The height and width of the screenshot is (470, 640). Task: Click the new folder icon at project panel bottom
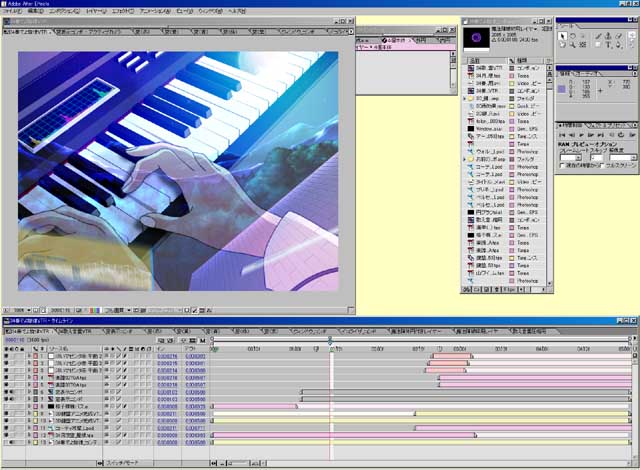tap(476, 289)
